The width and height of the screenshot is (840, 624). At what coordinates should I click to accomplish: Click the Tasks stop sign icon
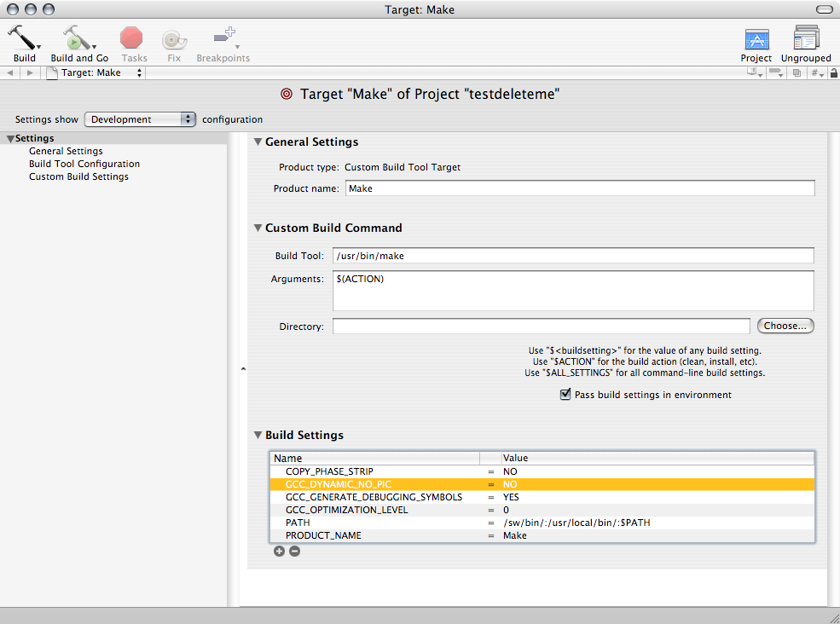point(131,38)
